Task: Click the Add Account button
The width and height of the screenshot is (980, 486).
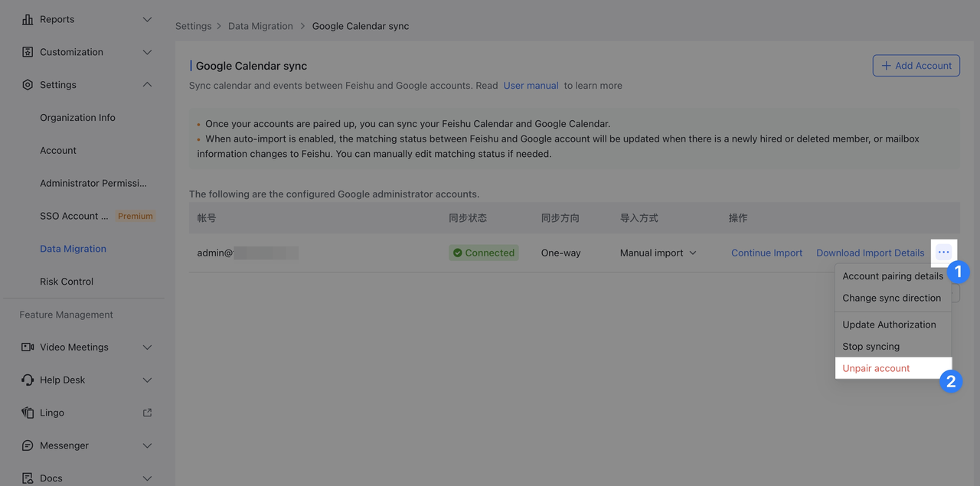Action: point(916,66)
